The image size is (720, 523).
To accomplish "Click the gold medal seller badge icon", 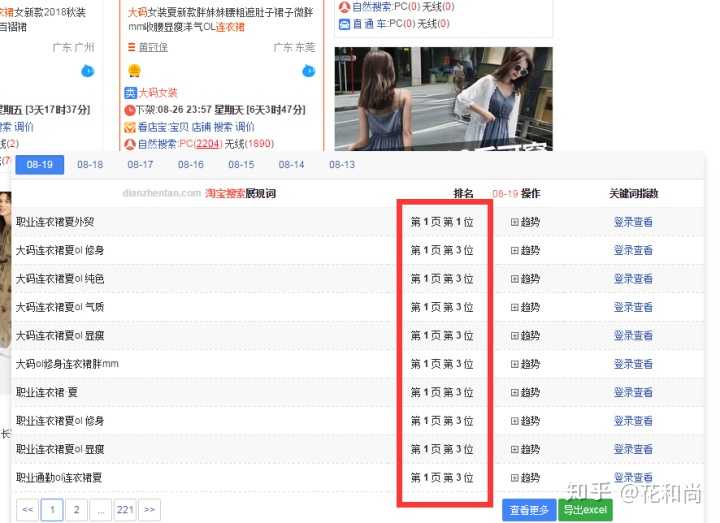I will point(134,71).
